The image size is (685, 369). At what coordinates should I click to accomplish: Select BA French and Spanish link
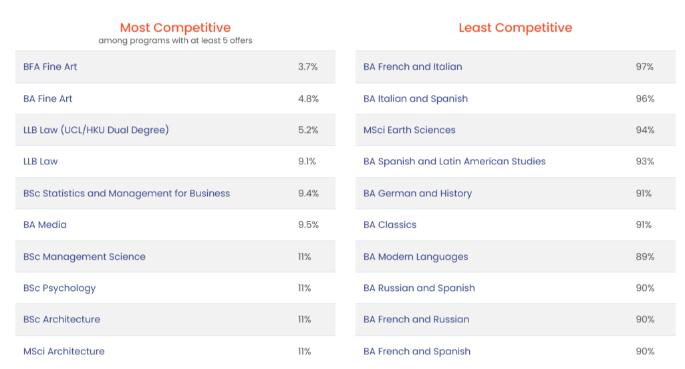tap(417, 352)
